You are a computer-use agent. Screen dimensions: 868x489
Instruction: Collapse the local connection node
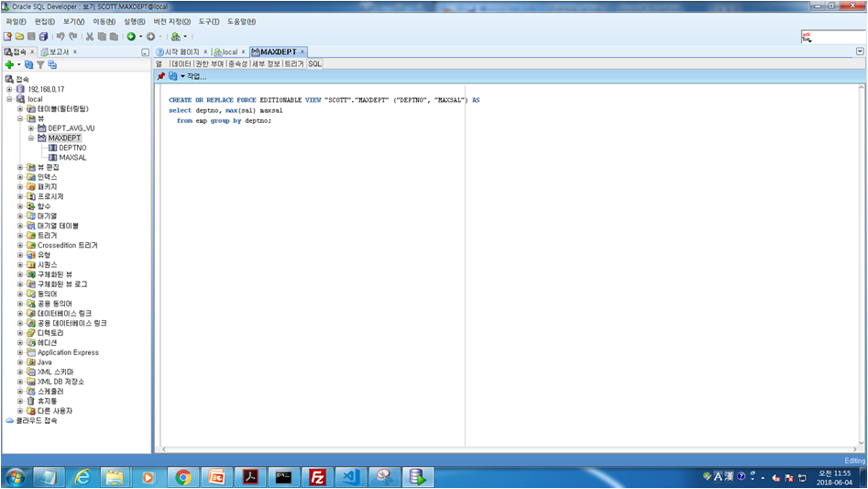pyautogui.click(x=9, y=99)
